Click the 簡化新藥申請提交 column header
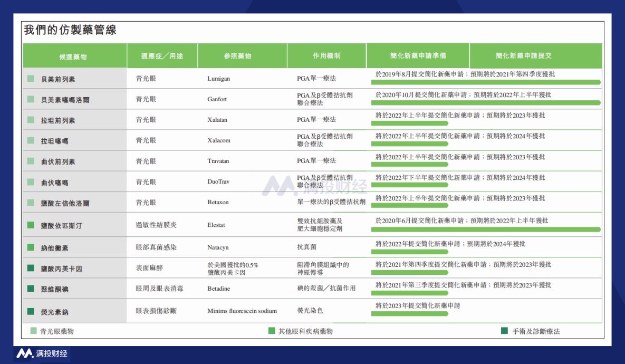 coord(535,56)
